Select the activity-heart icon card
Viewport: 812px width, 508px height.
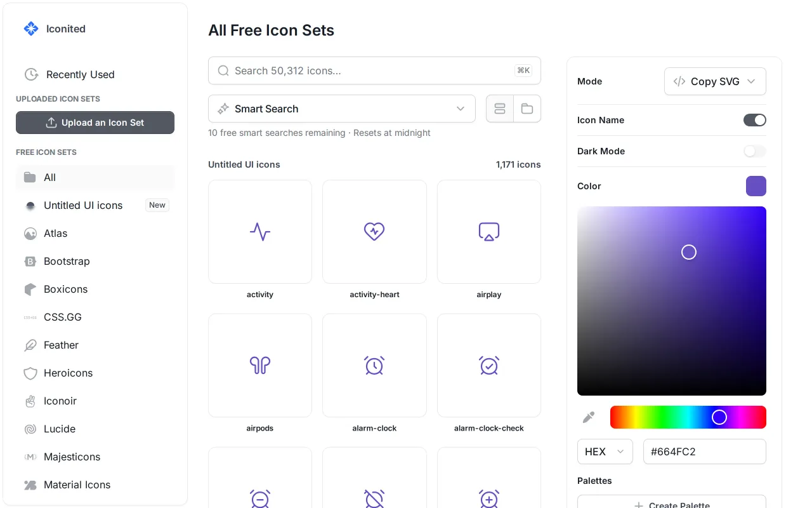pyautogui.click(x=374, y=232)
